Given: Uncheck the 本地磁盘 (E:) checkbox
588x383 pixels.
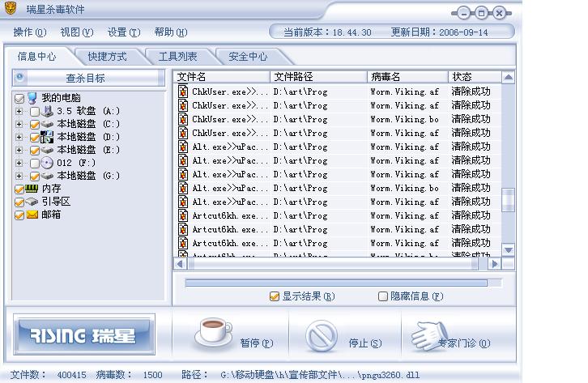Looking at the screenshot, I should pos(35,151).
